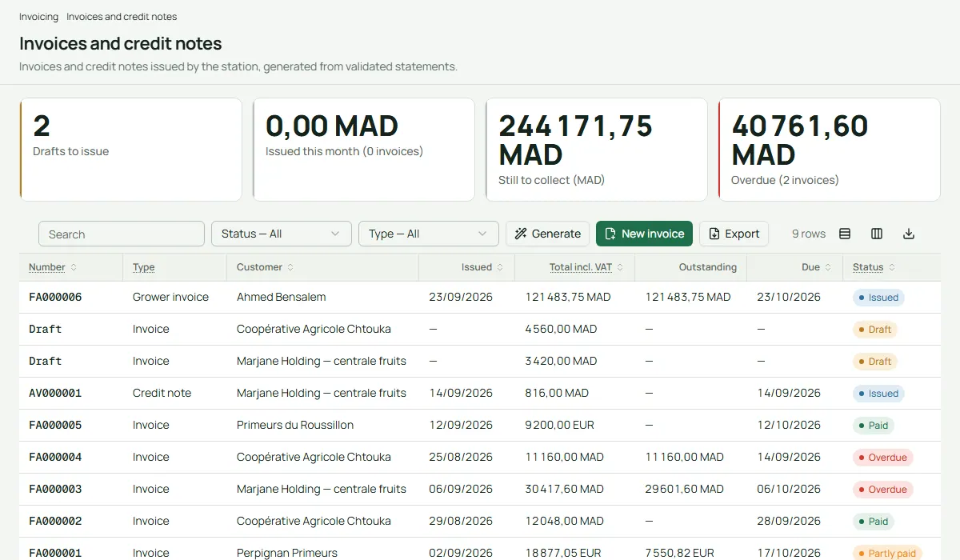
Task: Click the due date 17/10/2026
Action: [x=789, y=553]
